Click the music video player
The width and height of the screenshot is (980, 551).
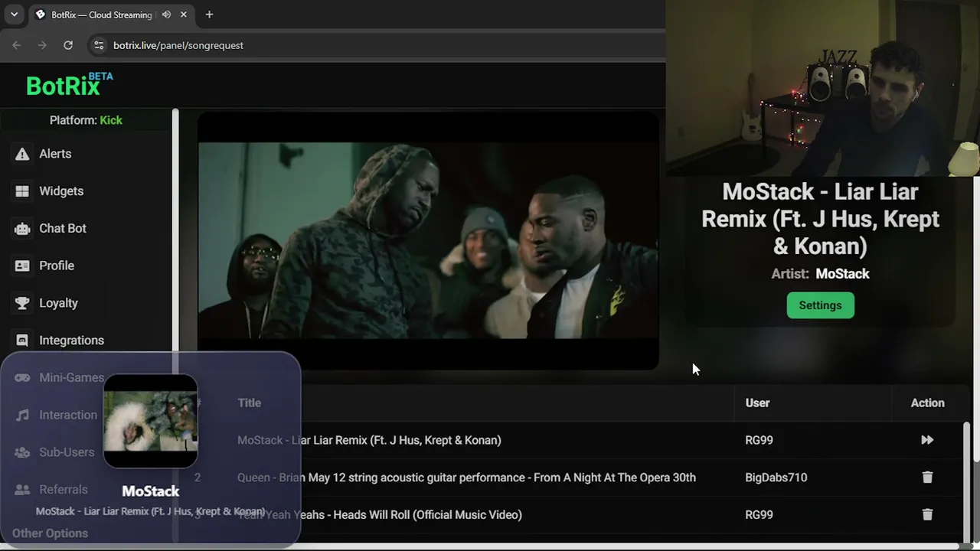[428, 240]
